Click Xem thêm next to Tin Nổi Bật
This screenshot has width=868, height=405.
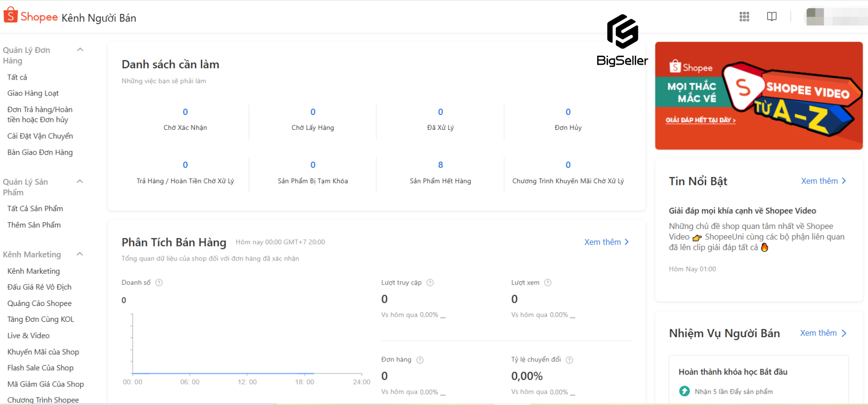(823, 181)
